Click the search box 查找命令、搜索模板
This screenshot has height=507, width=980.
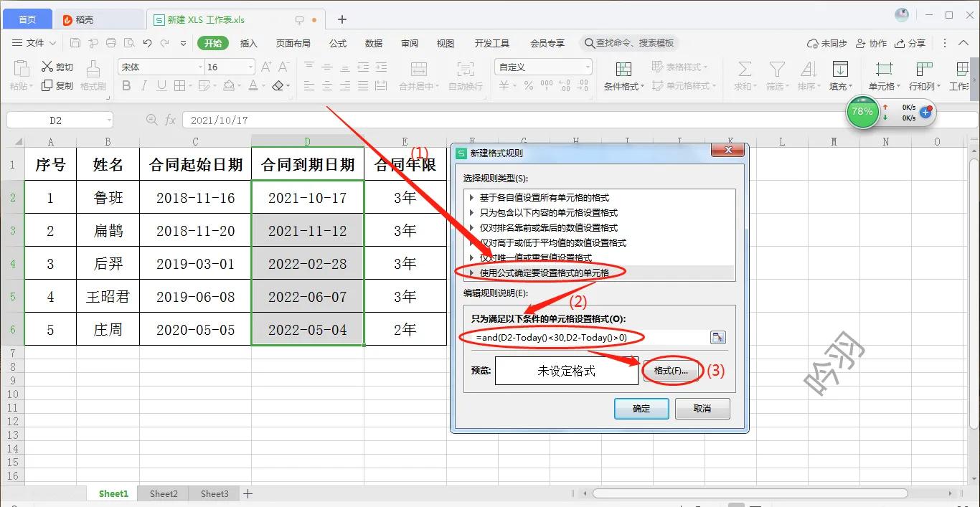pyautogui.click(x=629, y=43)
